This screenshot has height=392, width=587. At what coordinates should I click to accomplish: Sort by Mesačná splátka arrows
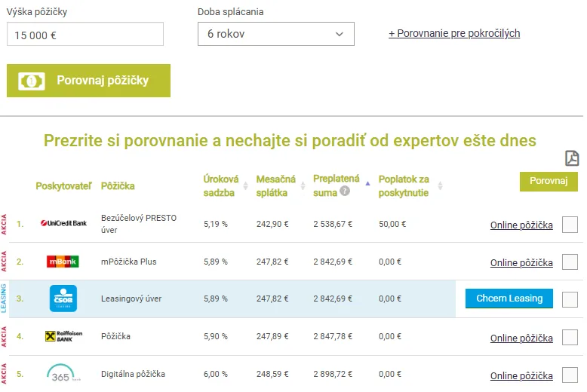tap(303, 185)
